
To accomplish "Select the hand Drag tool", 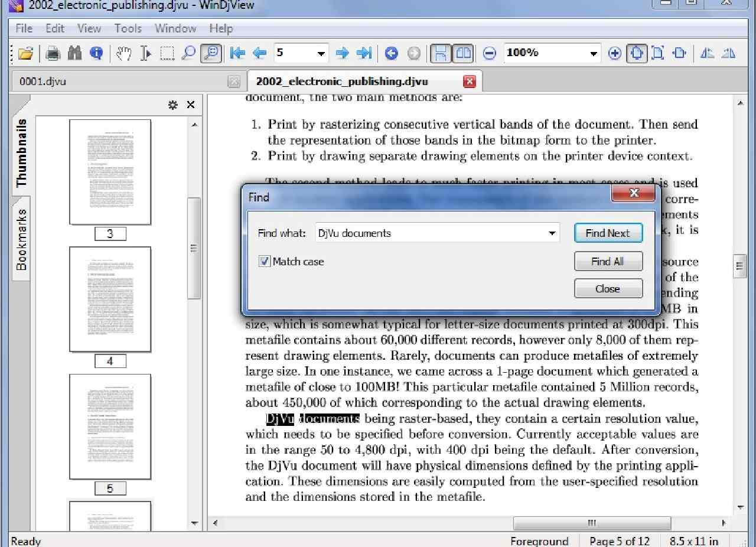I will 123,53.
